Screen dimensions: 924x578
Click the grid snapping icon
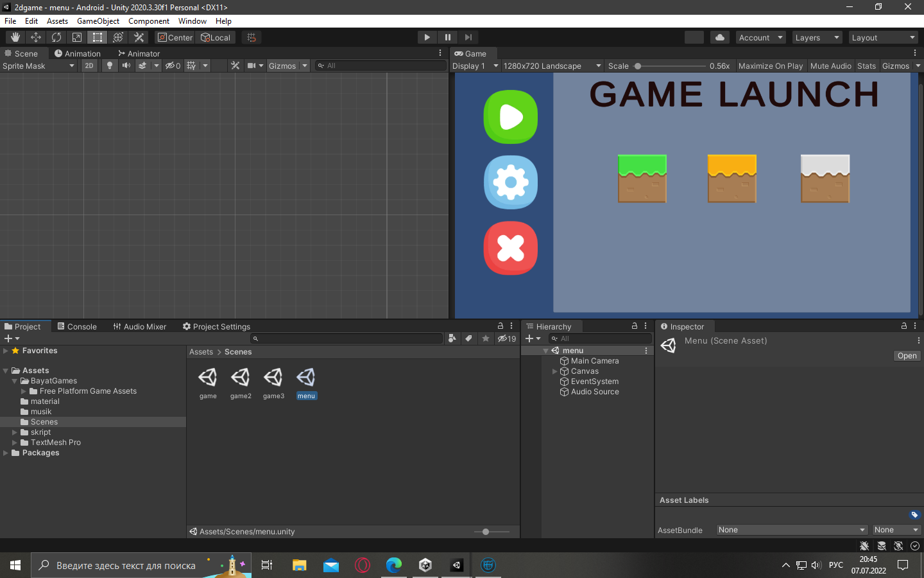[252, 37]
